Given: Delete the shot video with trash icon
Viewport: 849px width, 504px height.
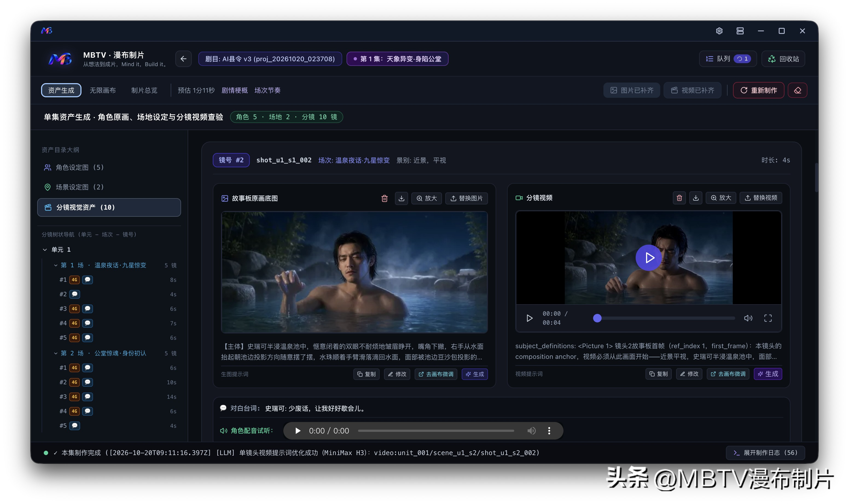Looking at the screenshot, I should tap(679, 198).
